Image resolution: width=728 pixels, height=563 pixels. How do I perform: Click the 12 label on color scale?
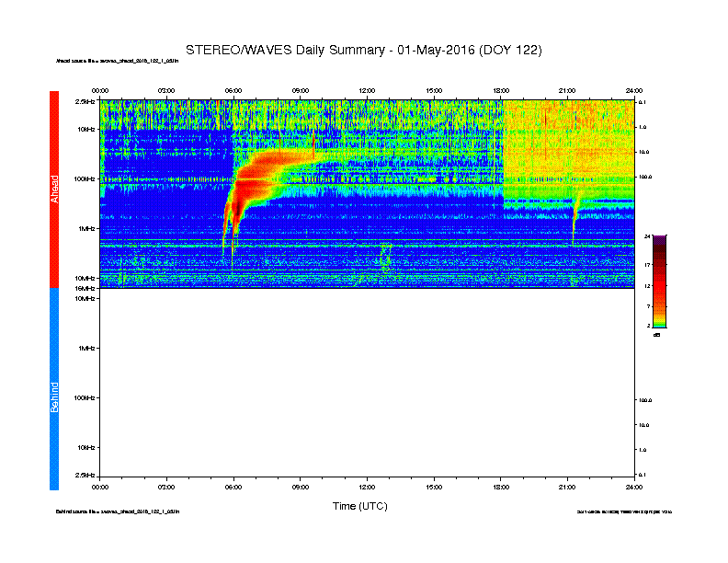tap(647, 286)
